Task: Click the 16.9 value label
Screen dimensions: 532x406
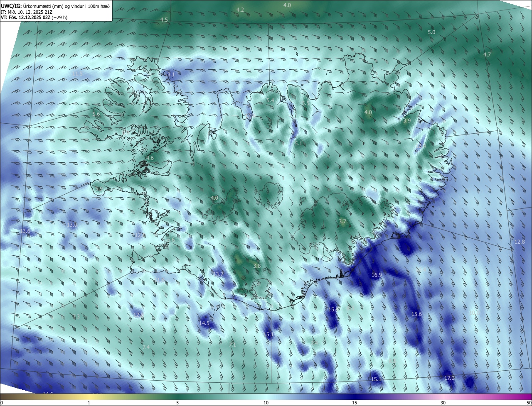Action: coord(377,275)
